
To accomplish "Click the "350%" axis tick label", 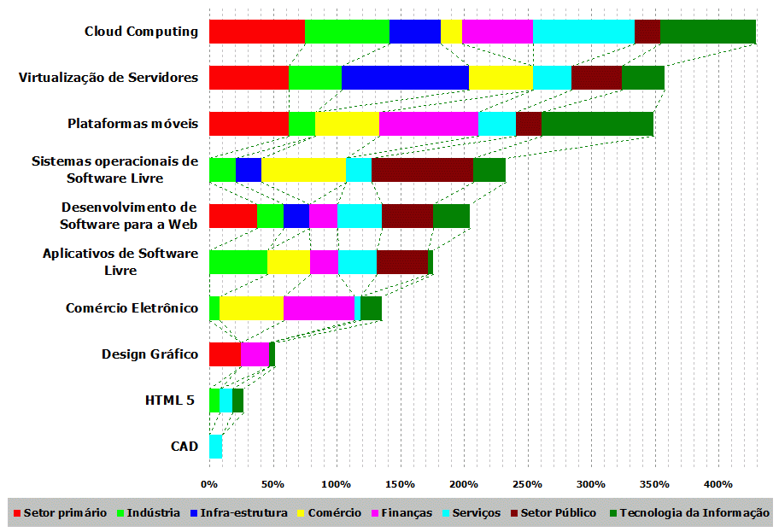I will 654,484.
